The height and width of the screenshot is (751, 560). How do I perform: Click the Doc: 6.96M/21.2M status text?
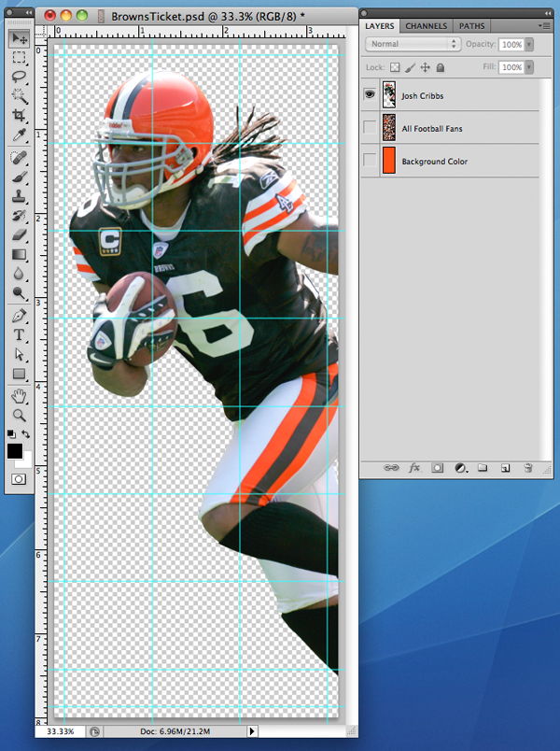point(175,731)
